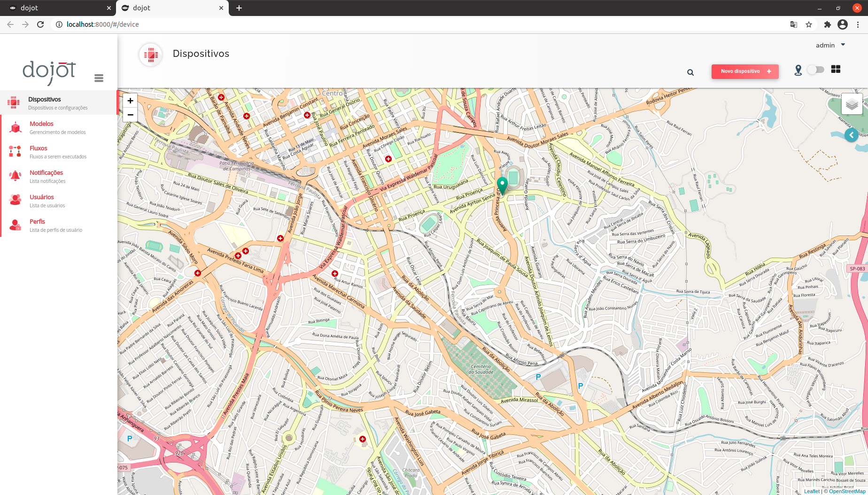Open the OpenStreetMap attribution link

tap(847, 491)
